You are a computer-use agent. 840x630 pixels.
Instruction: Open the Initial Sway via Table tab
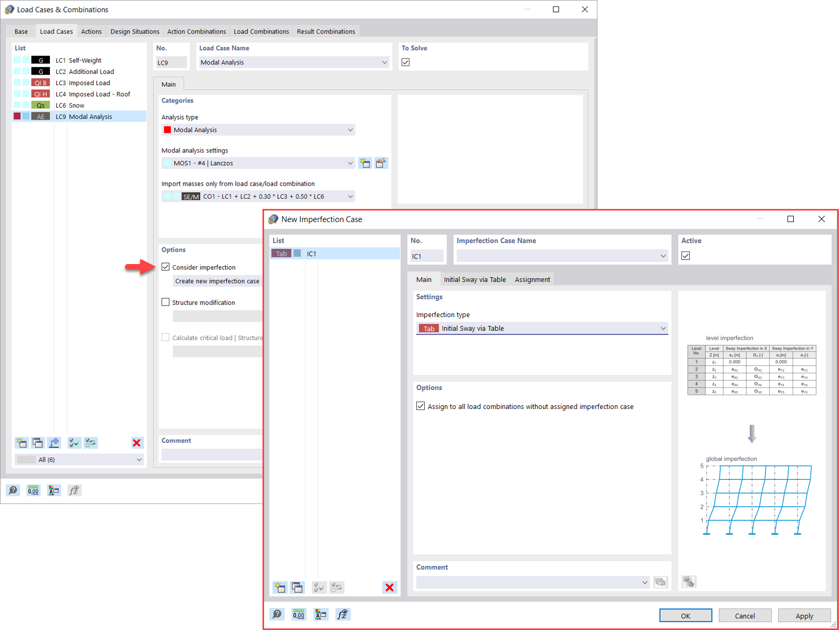pyautogui.click(x=474, y=279)
